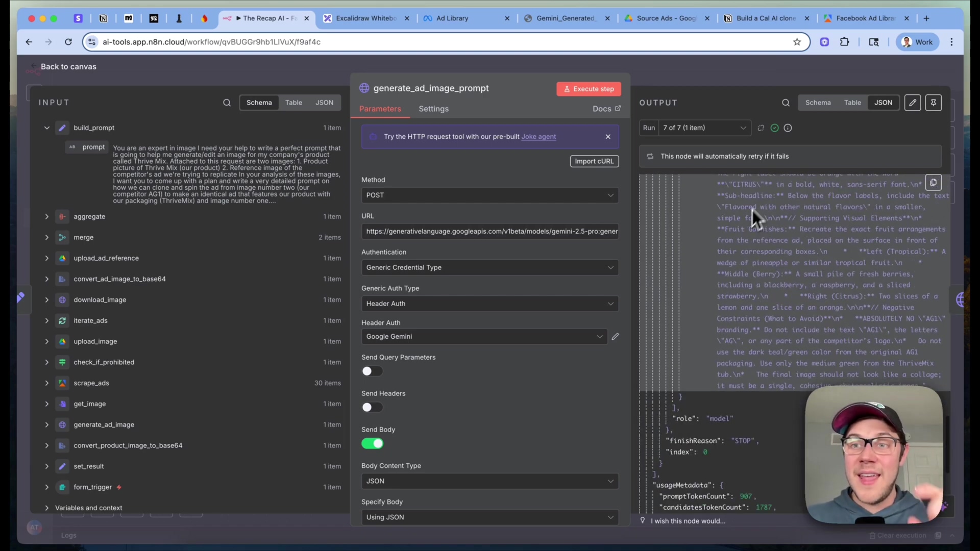980x551 pixels.
Task: Open the Joke agent link
Action: click(x=538, y=137)
